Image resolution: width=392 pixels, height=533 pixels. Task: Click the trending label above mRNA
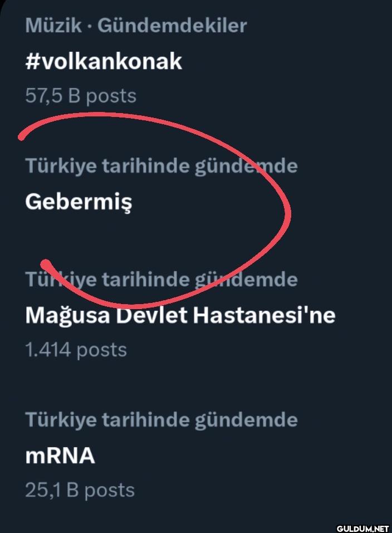click(x=161, y=419)
